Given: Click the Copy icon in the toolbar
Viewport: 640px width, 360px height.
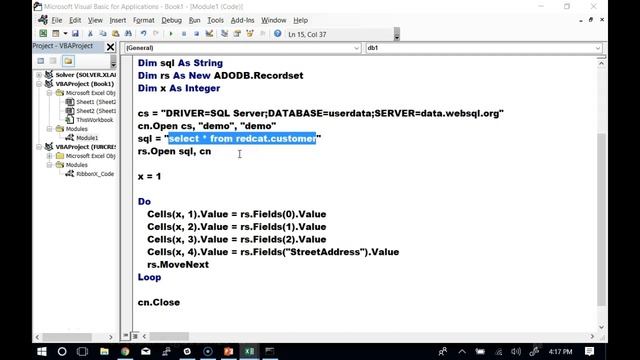Looking at the screenshot, I should tap(103, 34).
